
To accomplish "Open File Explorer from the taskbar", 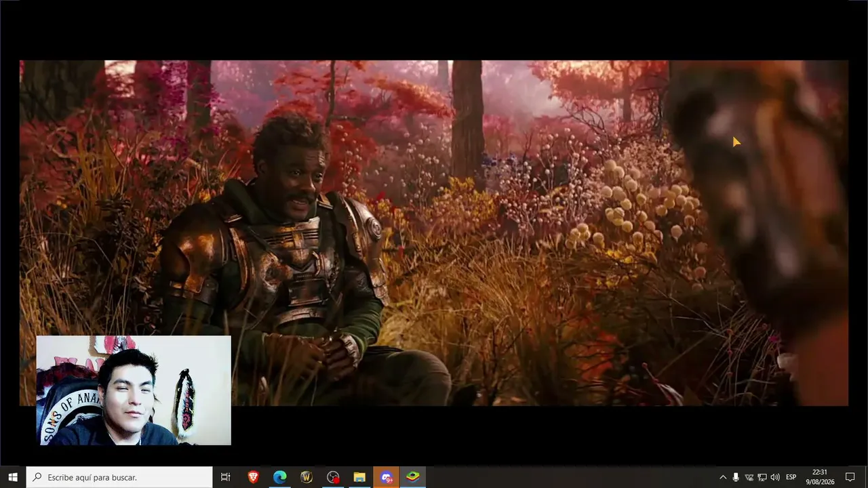I will coord(359,477).
